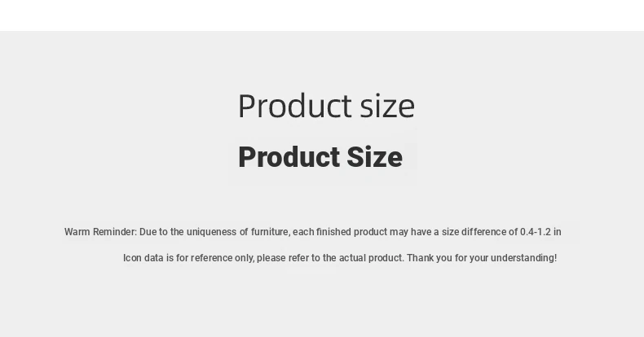The image size is (644, 337).
Task: Click the white band above the gray section
Action: [x=322, y=15]
